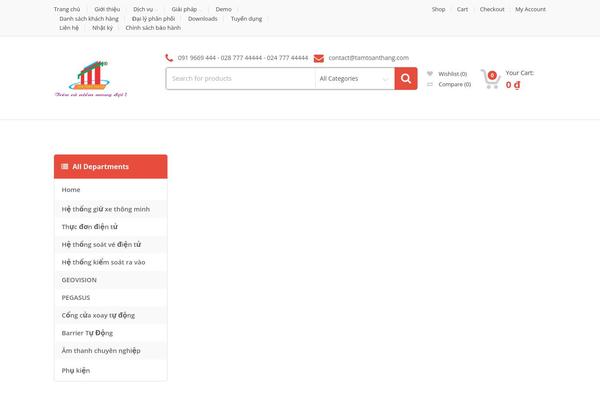Screen dimensions: 600x400
Task: Go to the Shop link
Action: (439, 9)
